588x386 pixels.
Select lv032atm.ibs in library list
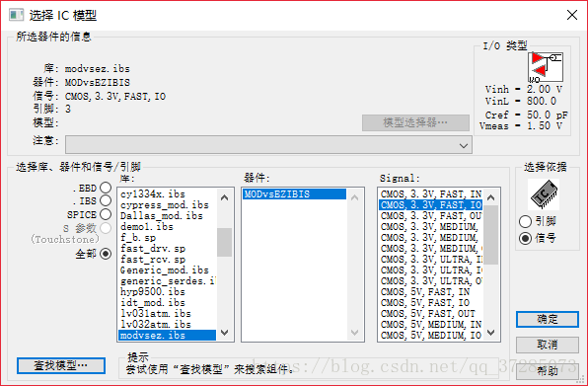(168, 325)
